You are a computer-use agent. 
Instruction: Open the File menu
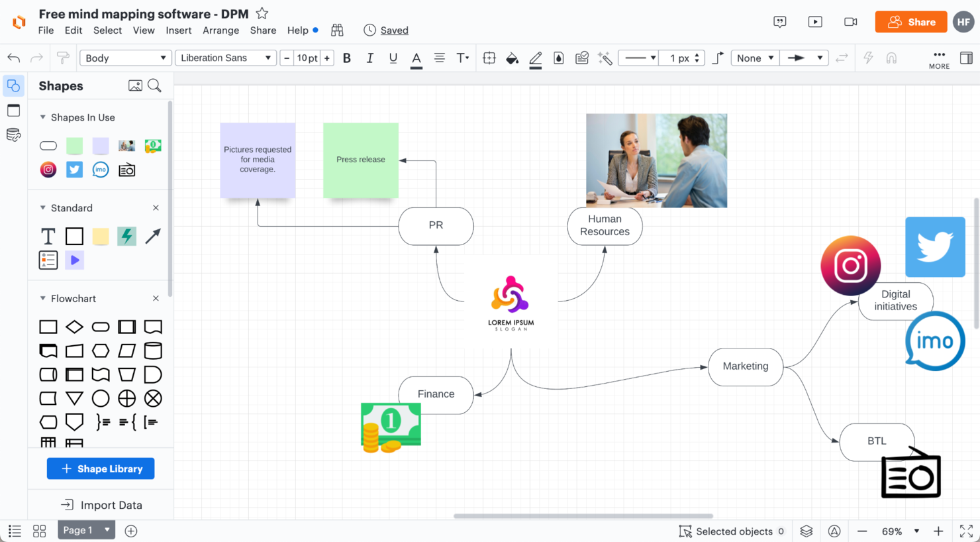coord(46,30)
